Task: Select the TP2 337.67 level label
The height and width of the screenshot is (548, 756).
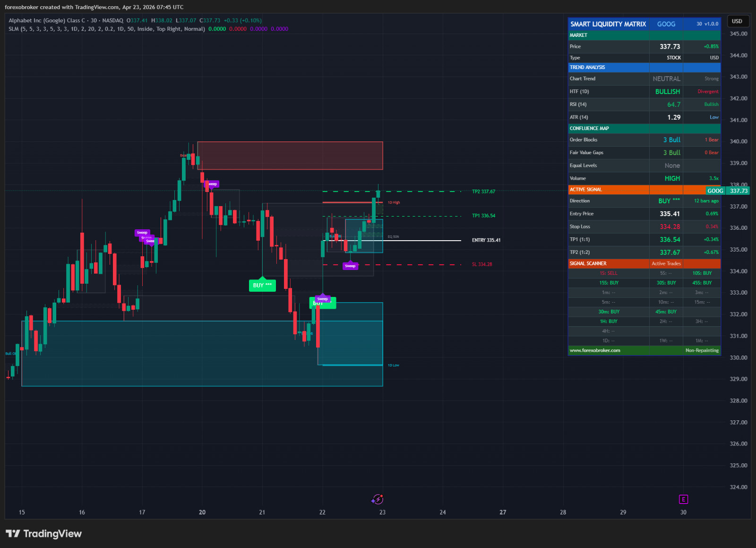Action: pyautogui.click(x=483, y=191)
